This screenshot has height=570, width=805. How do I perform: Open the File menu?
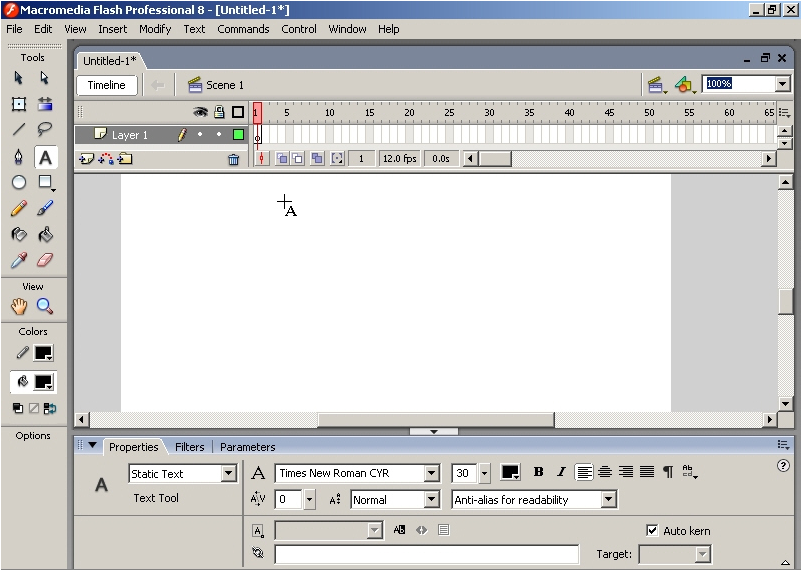pyautogui.click(x=14, y=29)
